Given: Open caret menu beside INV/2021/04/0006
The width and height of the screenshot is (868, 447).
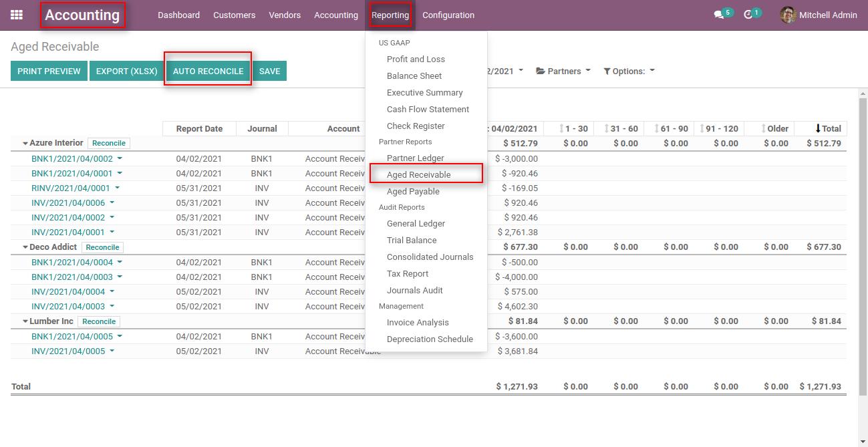Looking at the screenshot, I should click(x=112, y=202).
